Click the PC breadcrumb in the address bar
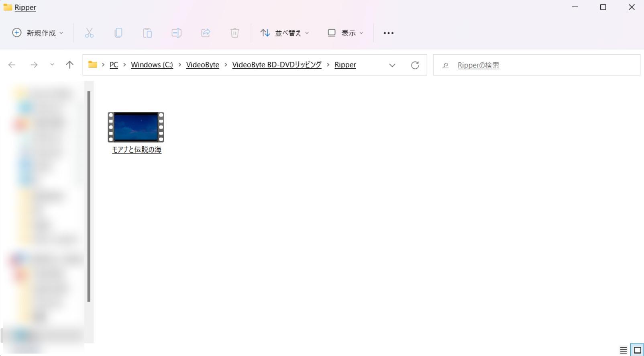The width and height of the screenshot is (644, 356). coord(114,65)
